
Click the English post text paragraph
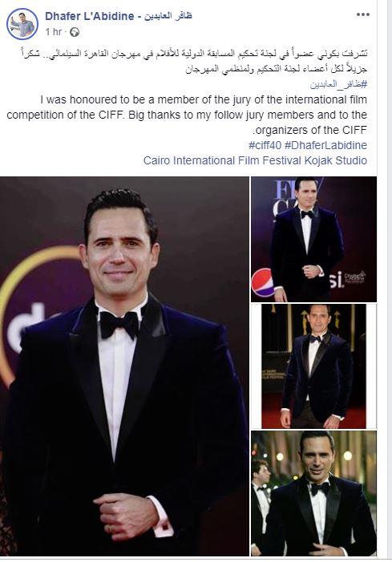(187, 115)
